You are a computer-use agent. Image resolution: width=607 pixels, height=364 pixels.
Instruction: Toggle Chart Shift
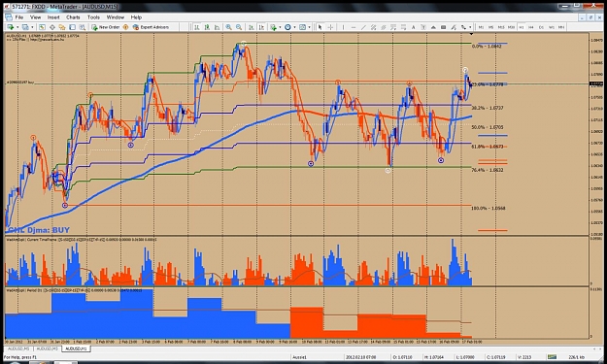pos(261,27)
